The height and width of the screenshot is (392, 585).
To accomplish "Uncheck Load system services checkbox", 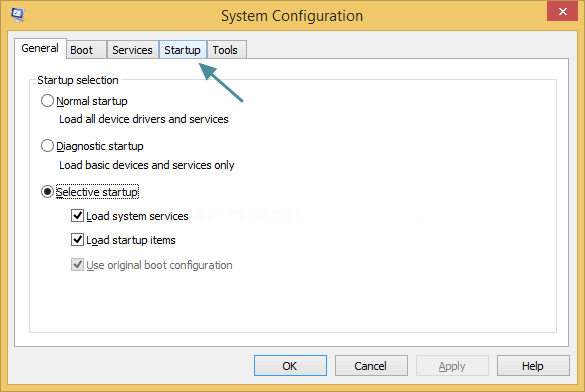I will 77,216.
